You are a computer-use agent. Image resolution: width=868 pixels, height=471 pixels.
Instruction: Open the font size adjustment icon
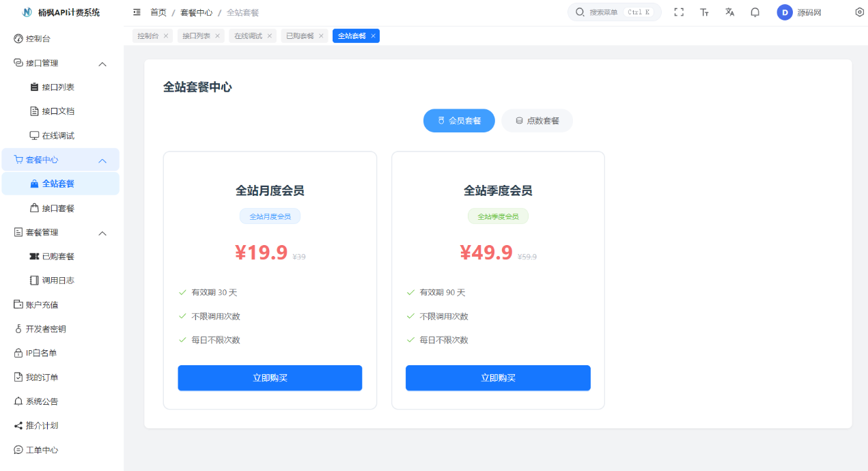click(704, 12)
